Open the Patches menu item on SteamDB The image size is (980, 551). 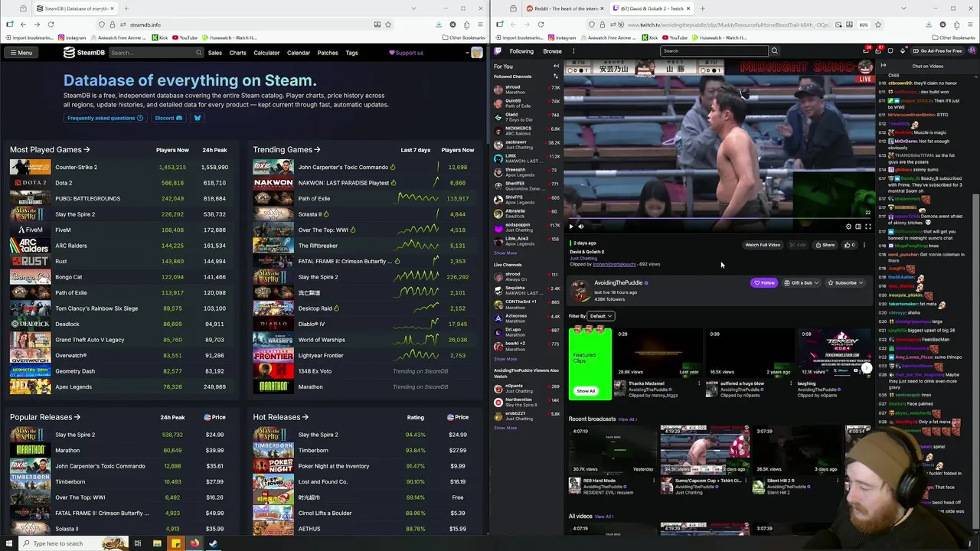328,53
